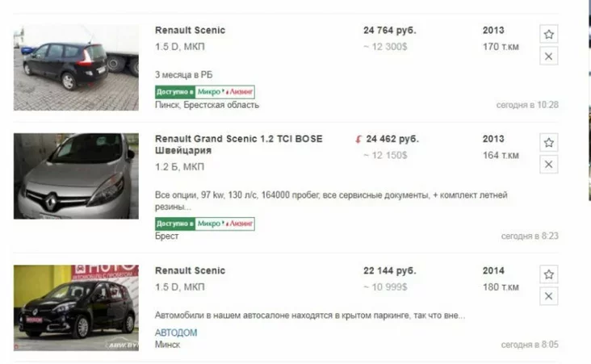Click the Микро Лизинг badge on the Pinsk listing
Image resolution: width=591 pixels, height=364 pixels.
[204, 92]
